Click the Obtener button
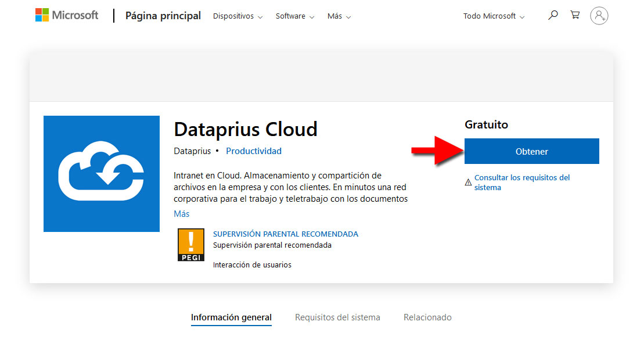This screenshot has width=644, height=343. [532, 151]
